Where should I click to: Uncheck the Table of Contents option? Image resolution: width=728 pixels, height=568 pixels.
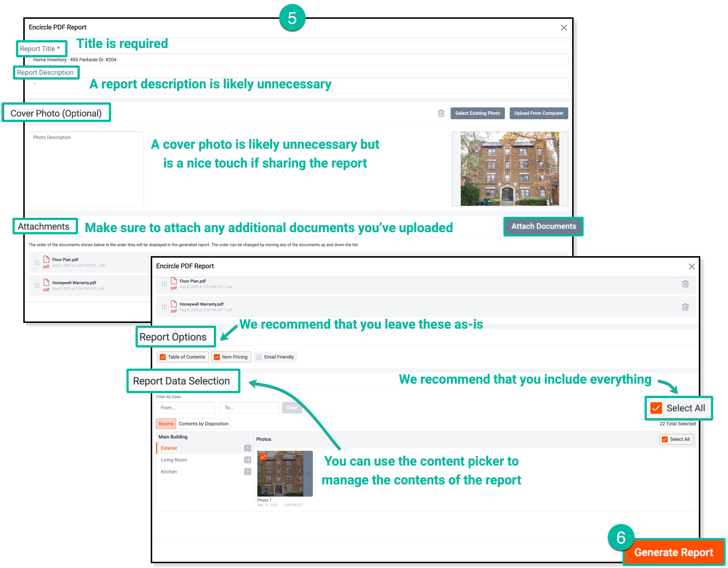163,357
